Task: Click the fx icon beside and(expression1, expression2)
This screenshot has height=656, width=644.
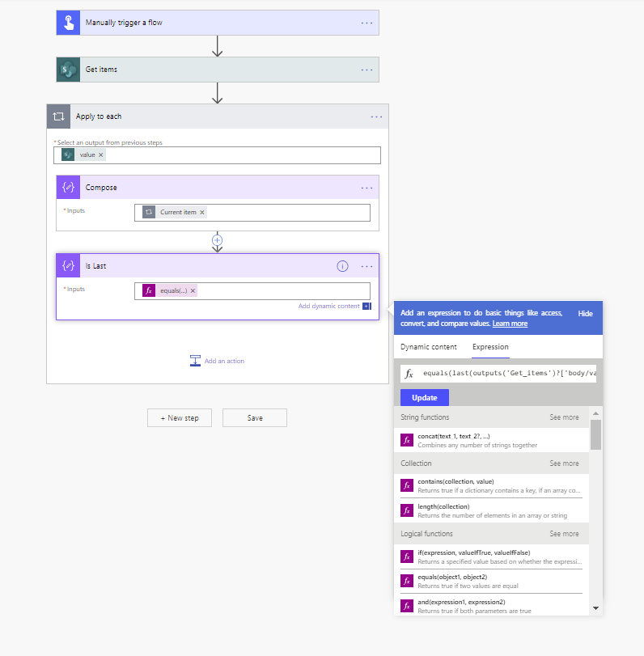Action: point(407,605)
